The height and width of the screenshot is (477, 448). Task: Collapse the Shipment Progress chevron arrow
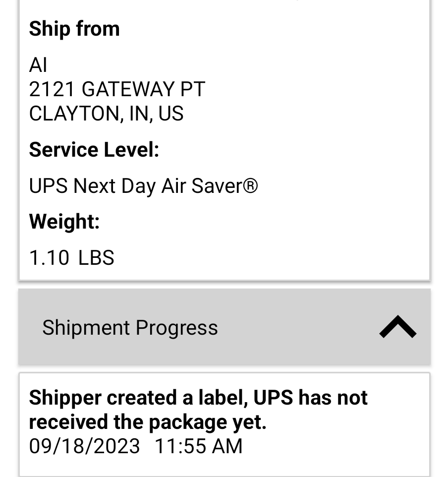(397, 327)
